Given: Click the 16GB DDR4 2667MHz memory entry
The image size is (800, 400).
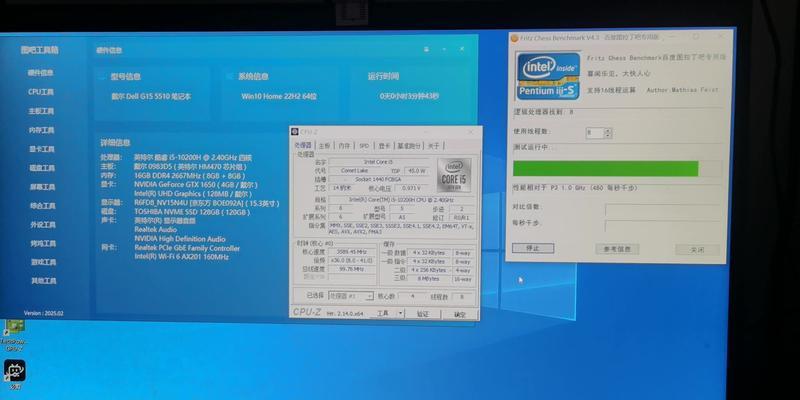Looking at the screenshot, I should [188, 176].
